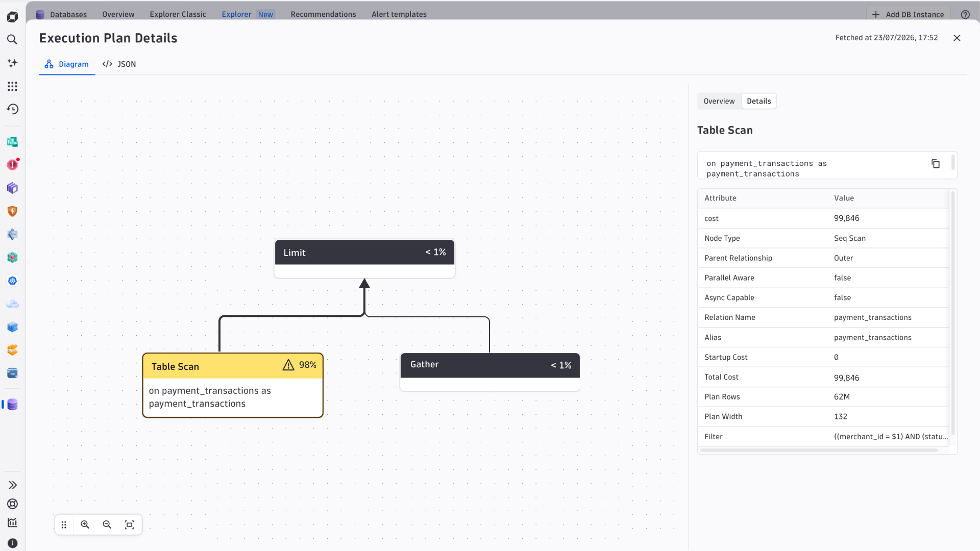This screenshot has width=980, height=551.
Task: Open the recent history clock icon
Action: tap(12, 109)
